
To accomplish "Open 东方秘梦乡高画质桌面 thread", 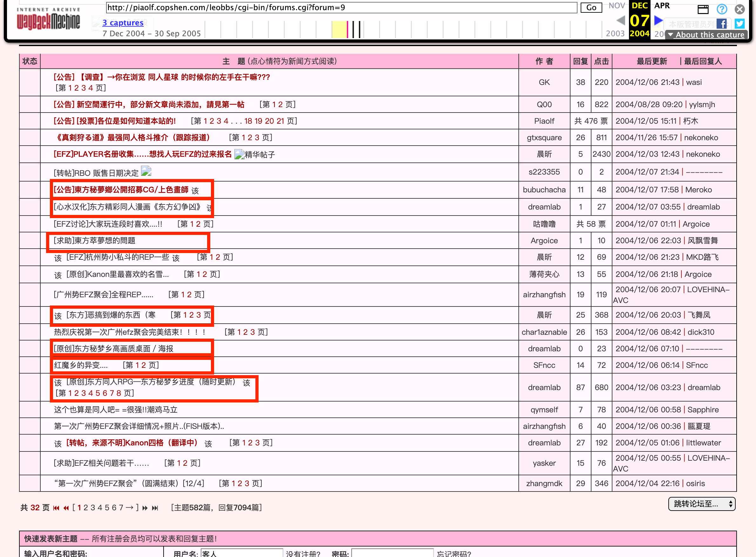I will [x=113, y=349].
